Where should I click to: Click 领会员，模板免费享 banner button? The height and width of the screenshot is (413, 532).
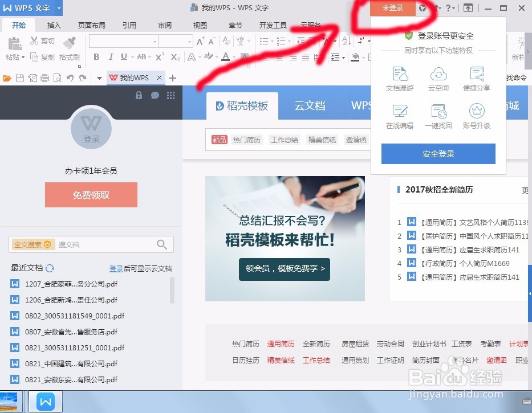(x=285, y=269)
